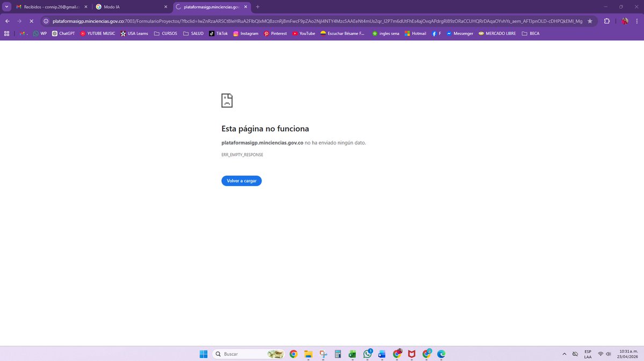Open the Escuchar Bésame bookmark
644x361 pixels.
pyautogui.click(x=342, y=34)
